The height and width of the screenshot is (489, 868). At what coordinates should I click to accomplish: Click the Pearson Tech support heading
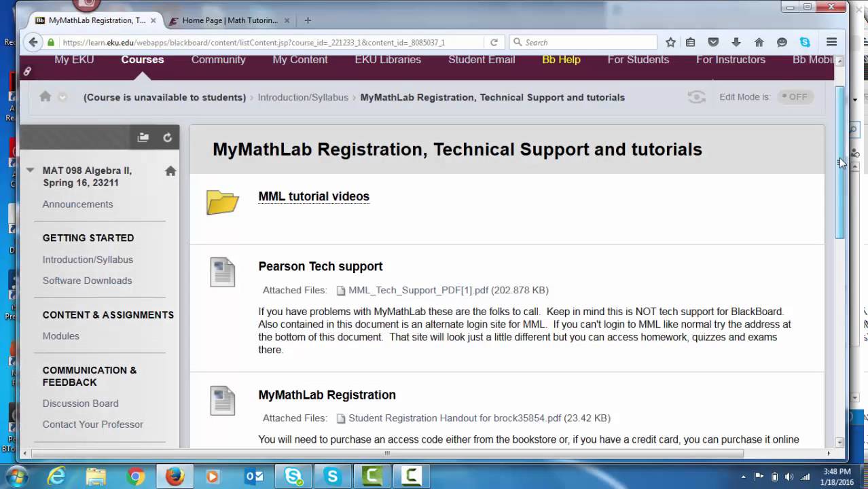click(x=320, y=266)
